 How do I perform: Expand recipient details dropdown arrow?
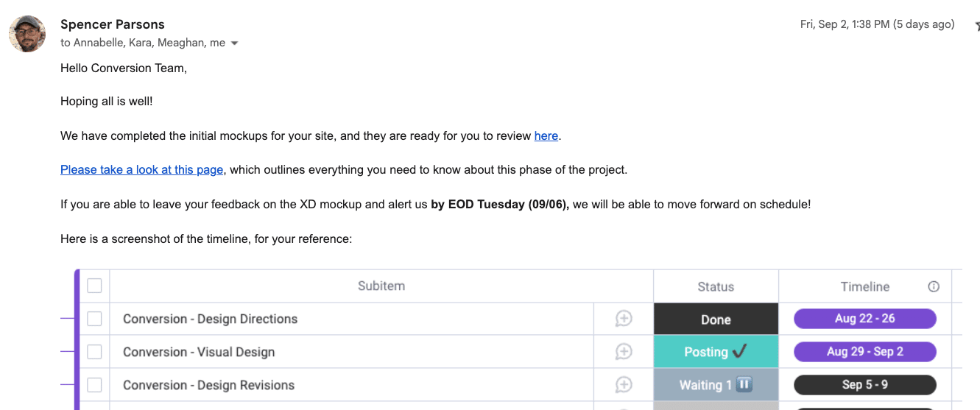click(x=235, y=43)
